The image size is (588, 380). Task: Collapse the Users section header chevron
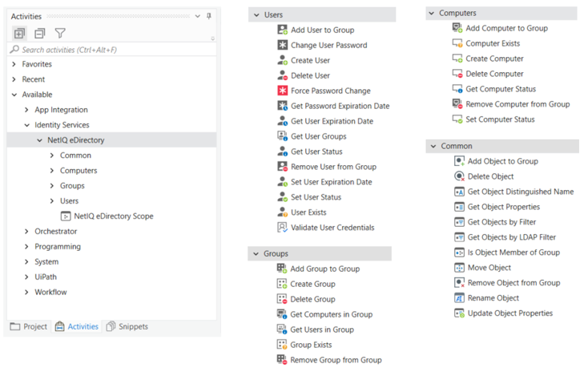(256, 15)
